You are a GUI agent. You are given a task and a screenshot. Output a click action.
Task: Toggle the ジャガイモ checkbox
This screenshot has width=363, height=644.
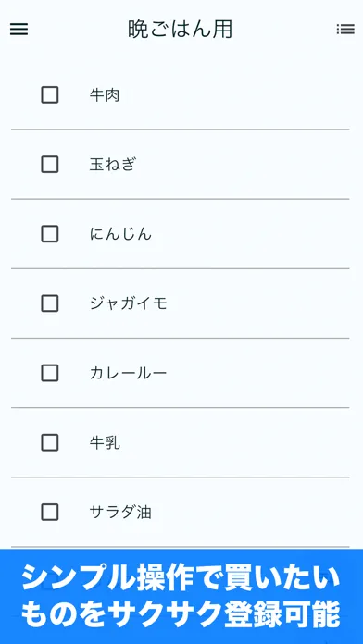[x=50, y=303]
